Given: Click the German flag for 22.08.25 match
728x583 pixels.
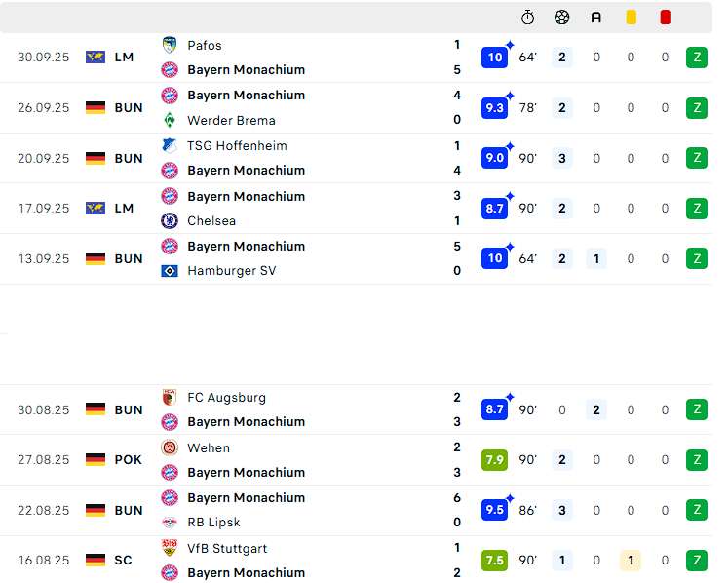Looking at the screenshot, I should [x=96, y=510].
